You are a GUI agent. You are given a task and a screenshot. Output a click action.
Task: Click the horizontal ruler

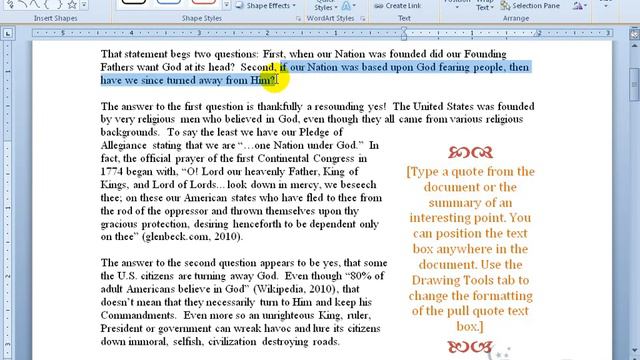pyautogui.click(x=322, y=33)
